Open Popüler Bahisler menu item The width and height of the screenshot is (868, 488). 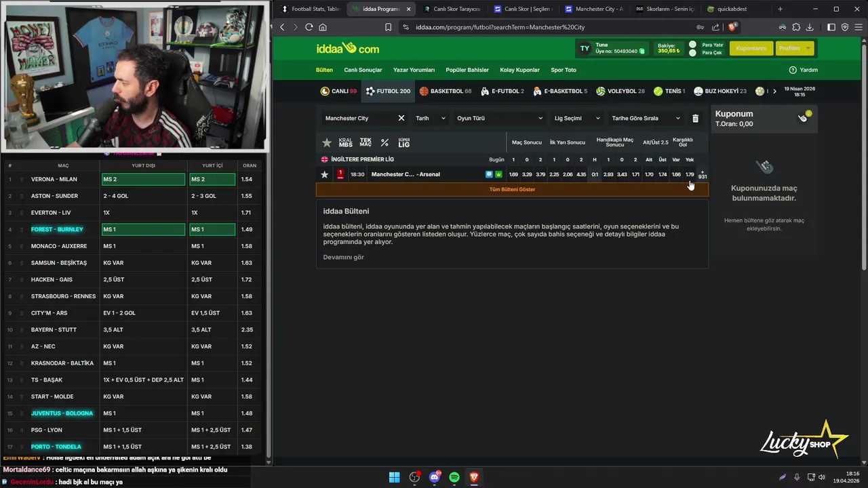click(x=467, y=70)
